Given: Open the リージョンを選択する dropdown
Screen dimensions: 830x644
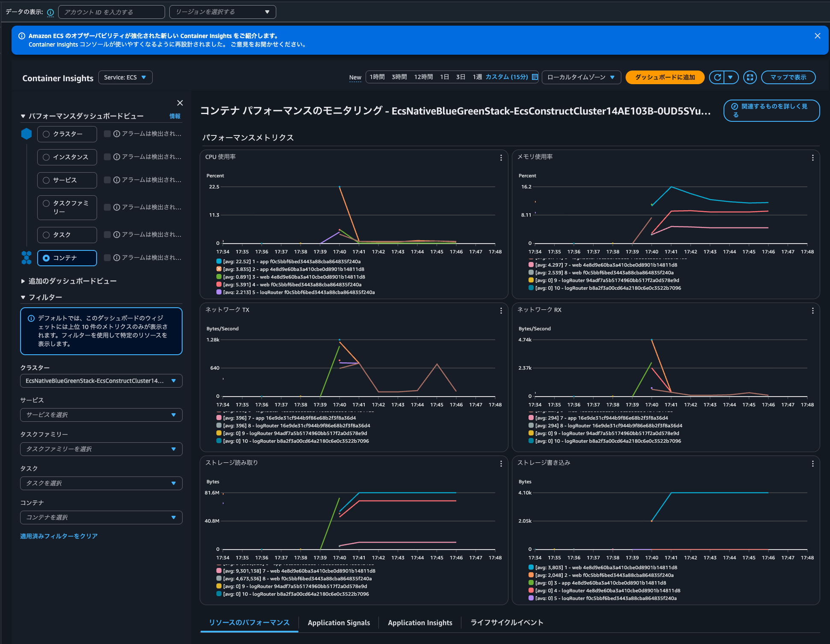Looking at the screenshot, I should coord(222,12).
